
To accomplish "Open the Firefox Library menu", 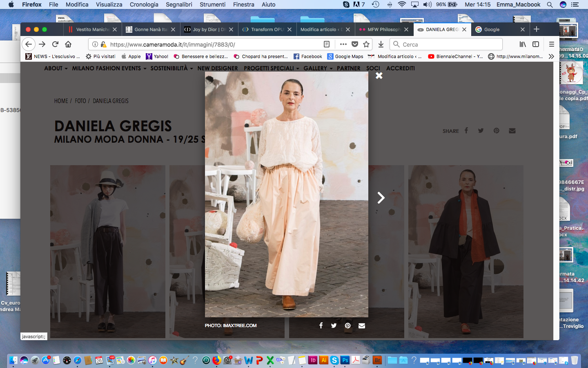I will point(523,44).
